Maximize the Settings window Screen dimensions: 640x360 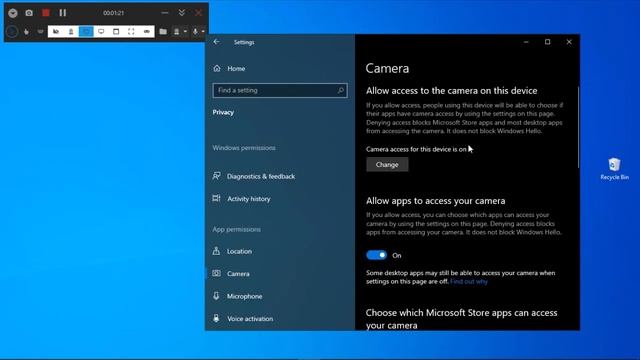(x=547, y=42)
